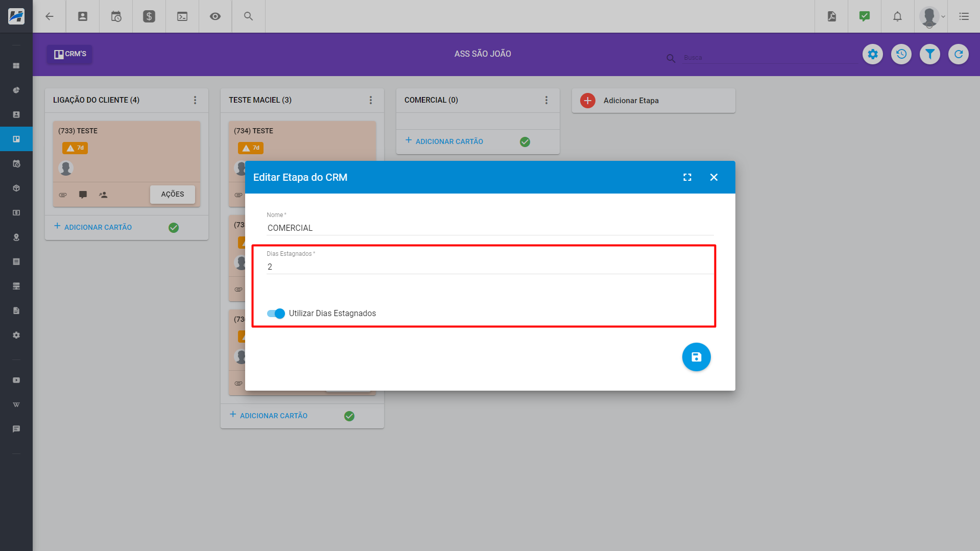Click green check in LIGAÇÃO DO CLIENTE column
This screenshot has width=980, height=551.
(x=174, y=228)
